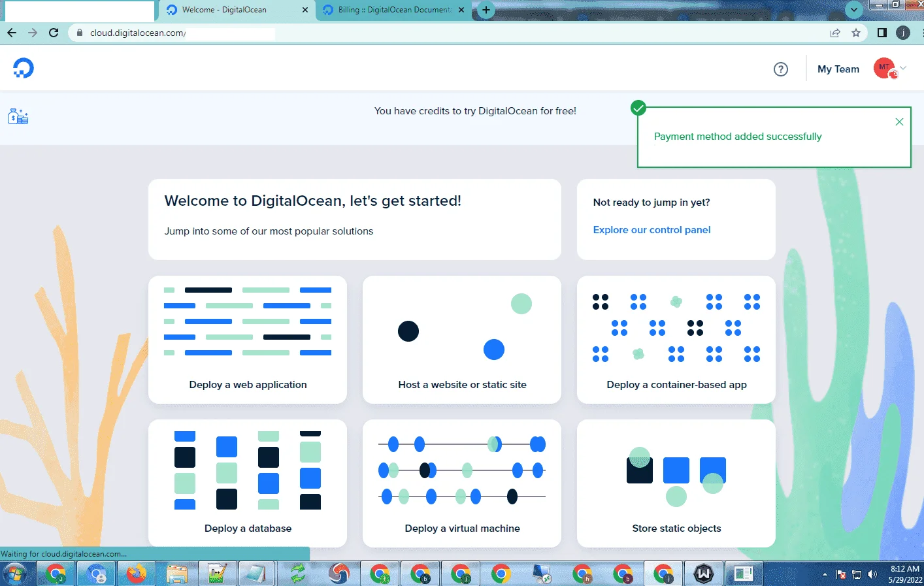
Task: Go forward in the browser
Action: 33,33
